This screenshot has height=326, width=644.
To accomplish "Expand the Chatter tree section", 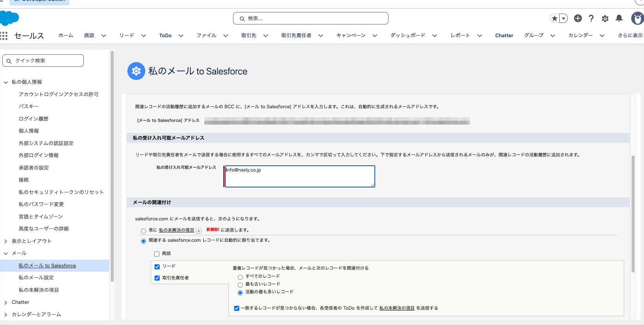I will pyautogui.click(x=6, y=303).
